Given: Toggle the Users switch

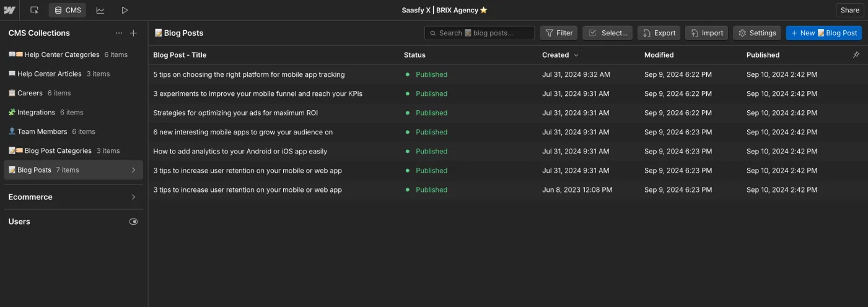Looking at the screenshot, I should (133, 222).
